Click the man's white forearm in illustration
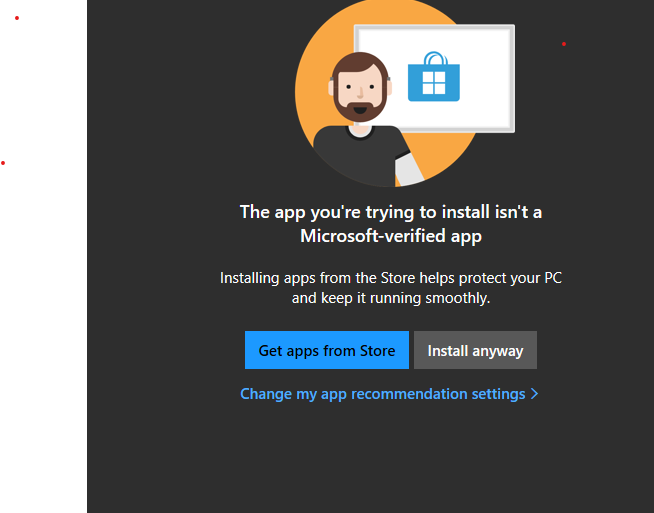654x513 pixels. [409, 170]
